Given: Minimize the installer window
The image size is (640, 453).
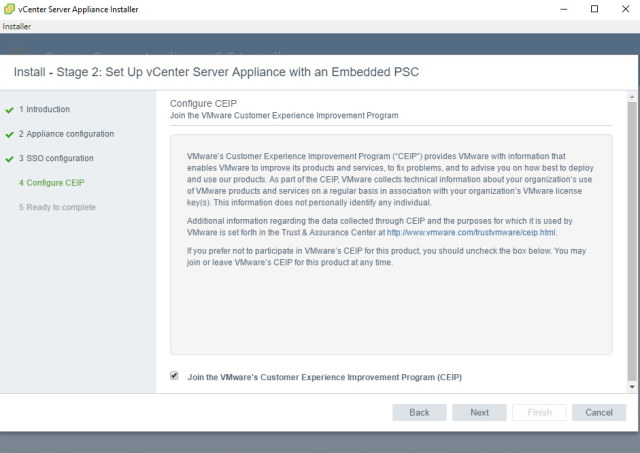Looking at the screenshot, I should [564, 9].
